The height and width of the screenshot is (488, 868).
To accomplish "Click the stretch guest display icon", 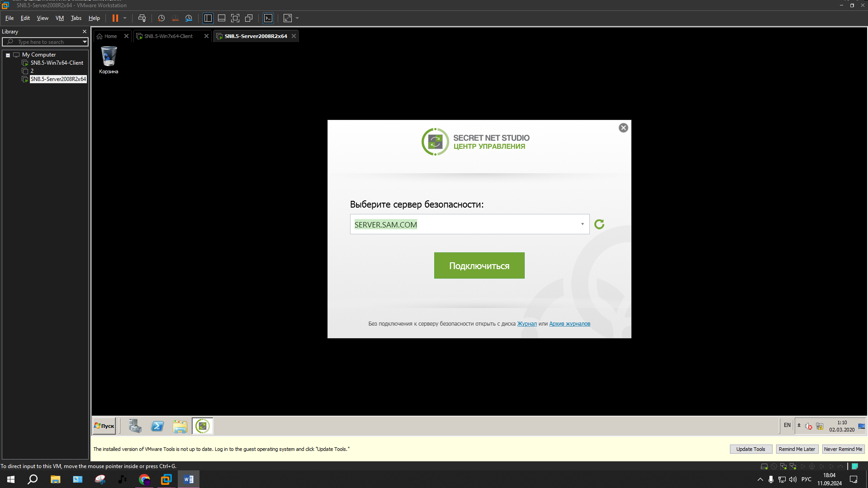I will point(288,18).
